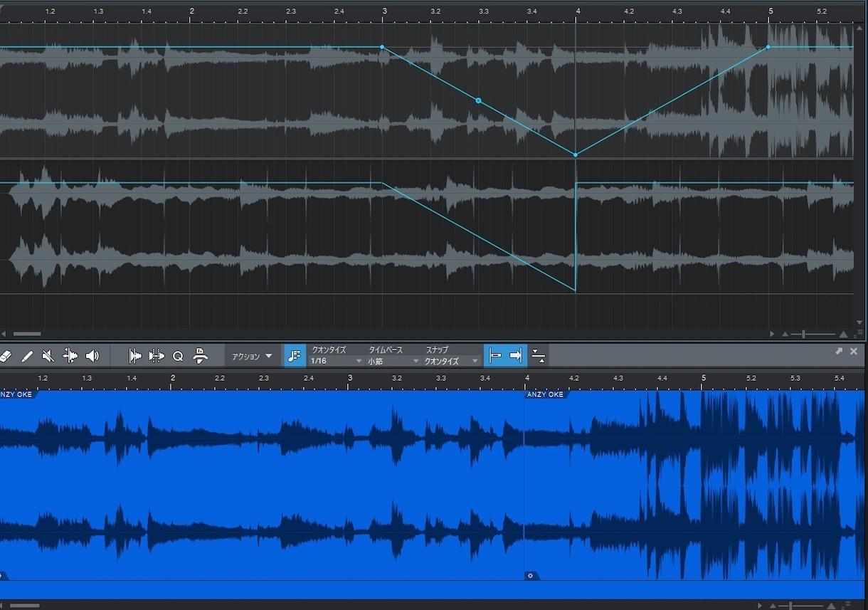Toggle snap to grid start button
Viewport: 868px width, 610px height.
click(x=495, y=355)
